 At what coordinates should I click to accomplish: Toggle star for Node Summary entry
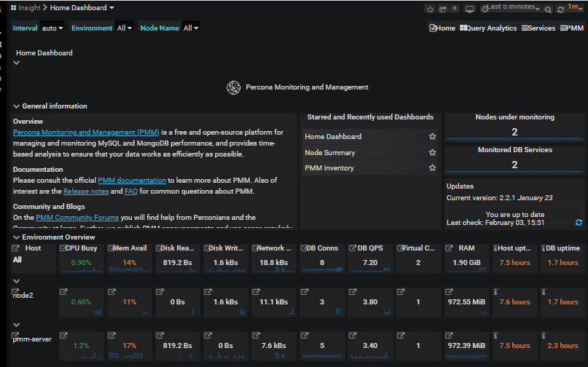pos(432,152)
